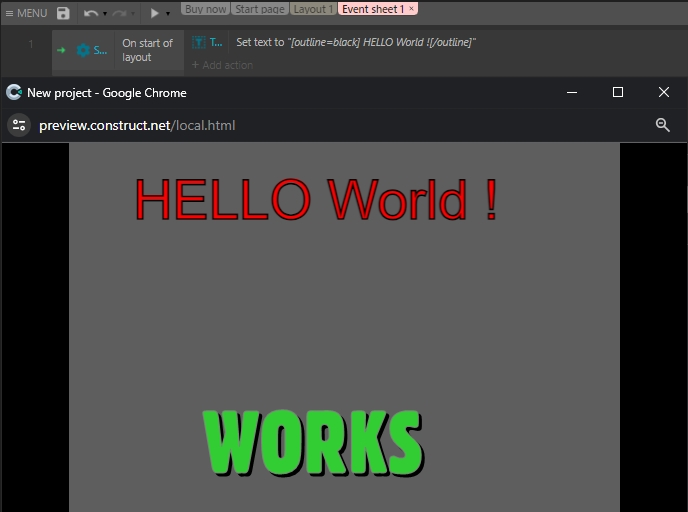The height and width of the screenshot is (512, 688).
Task: Click the Chrome zoom magnifier icon
Action: coord(663,125)
